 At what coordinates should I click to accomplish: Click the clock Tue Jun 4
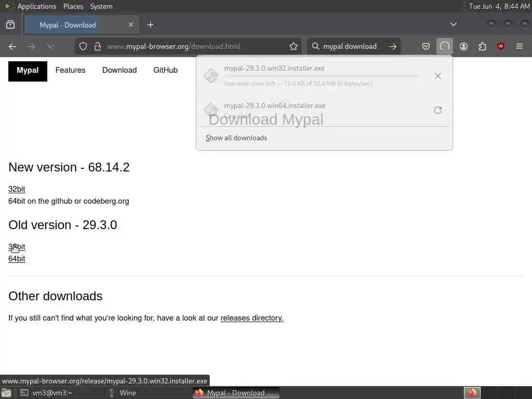click(499, 6)
